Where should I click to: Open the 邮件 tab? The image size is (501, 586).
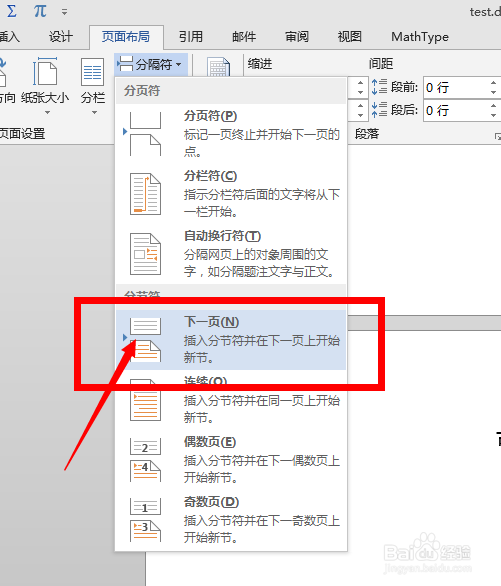pos(244,37)
